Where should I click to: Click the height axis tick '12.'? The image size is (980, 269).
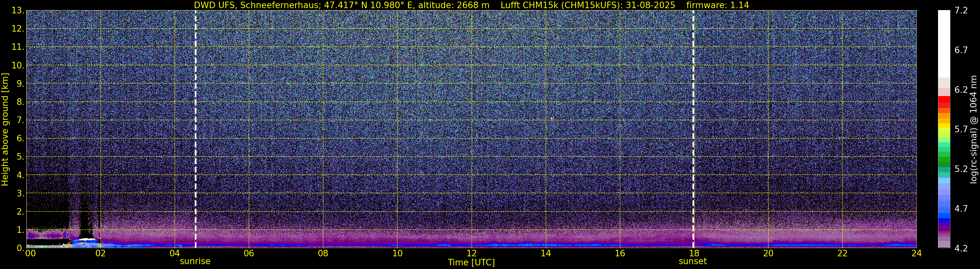[18, 29]
